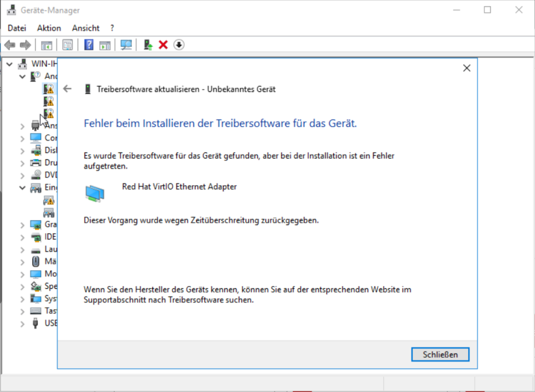The width and height of the screenshot is (535, 392).
Task: Click the Forward arrow toolbar icon
Action: tap(26, 45)
